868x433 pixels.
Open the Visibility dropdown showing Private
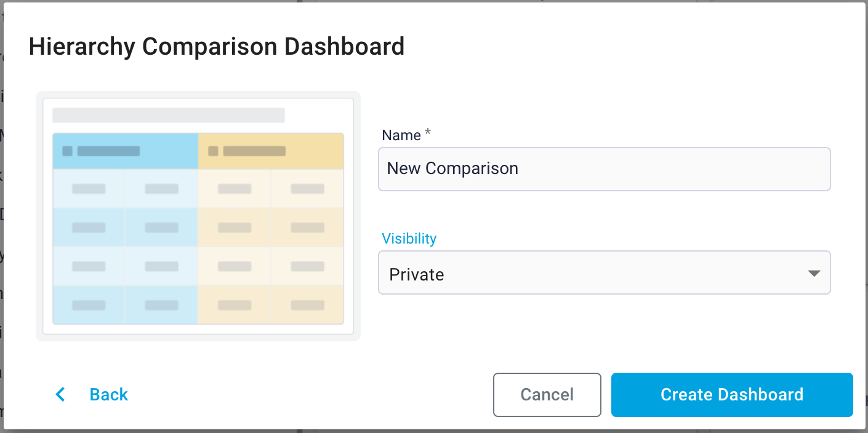point(603,272)
